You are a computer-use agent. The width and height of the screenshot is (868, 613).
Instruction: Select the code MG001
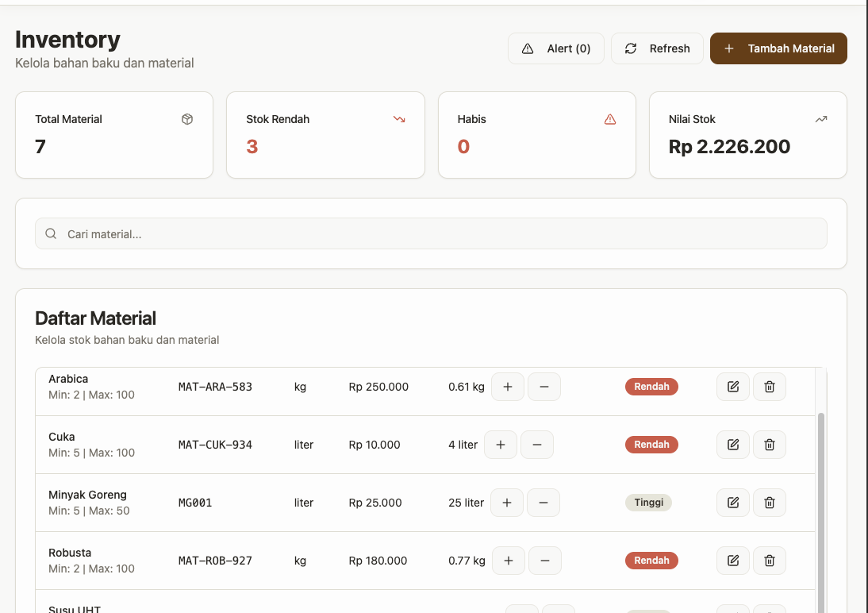[195, 503]
